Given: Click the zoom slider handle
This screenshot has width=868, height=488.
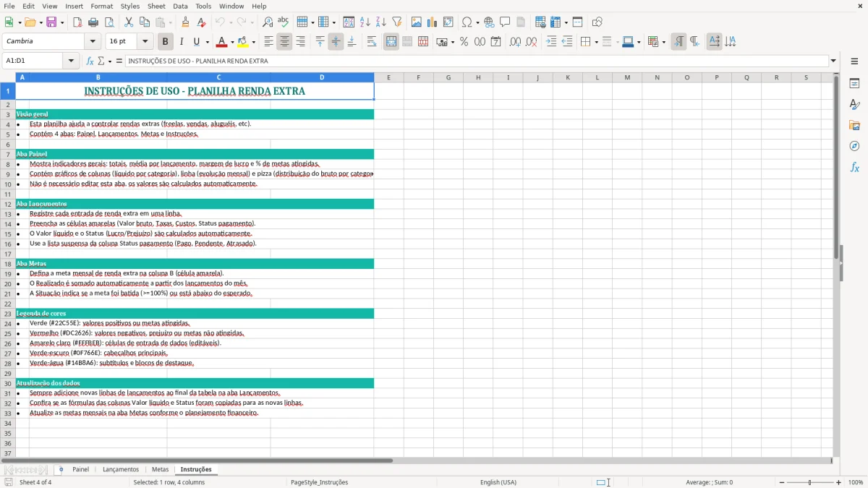Looking at the screenshot, I should pos(809,482).
